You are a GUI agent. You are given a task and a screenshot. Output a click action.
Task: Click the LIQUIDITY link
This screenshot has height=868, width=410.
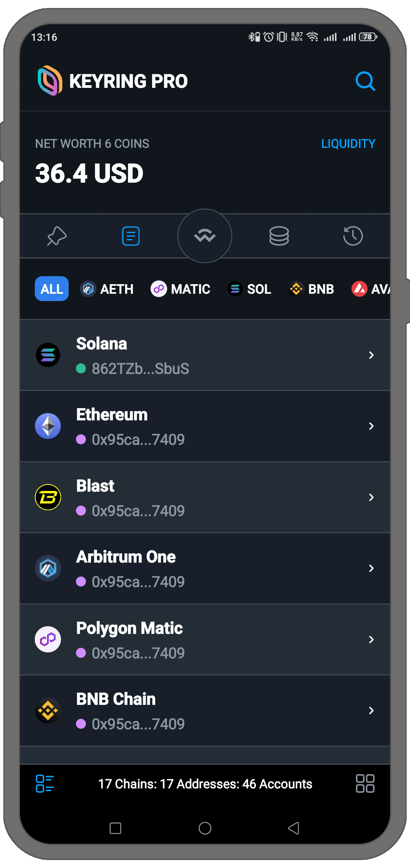[348, 144]
